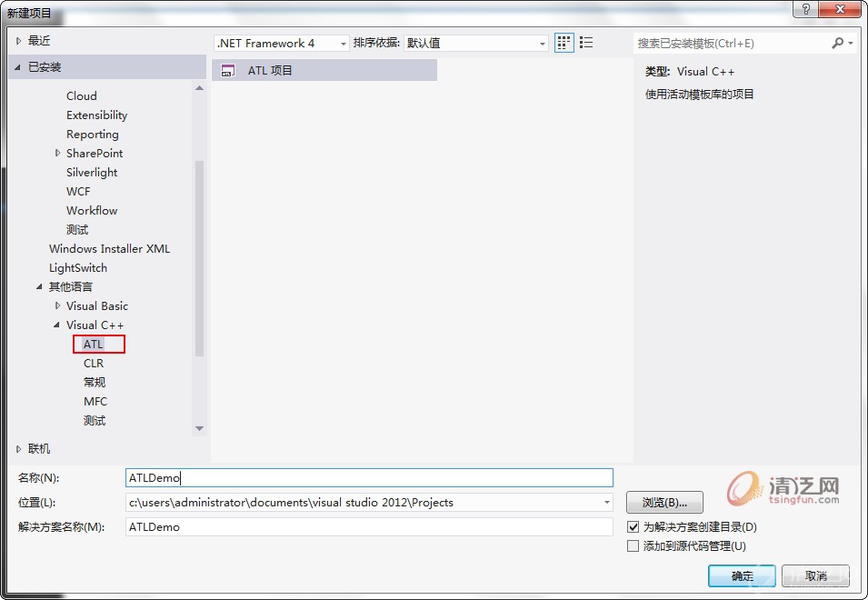The width and height of the screenshot is (868, 600).
Task: Open the 排序依据 默认值 dropdown
Action: click(476, 43)
